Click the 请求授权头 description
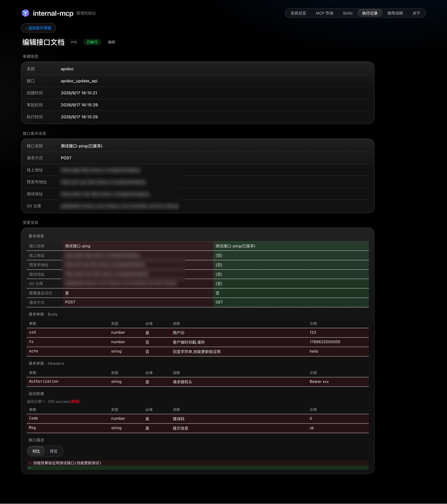The height and width of the screenshot is (504, 447). click(183, 382)
